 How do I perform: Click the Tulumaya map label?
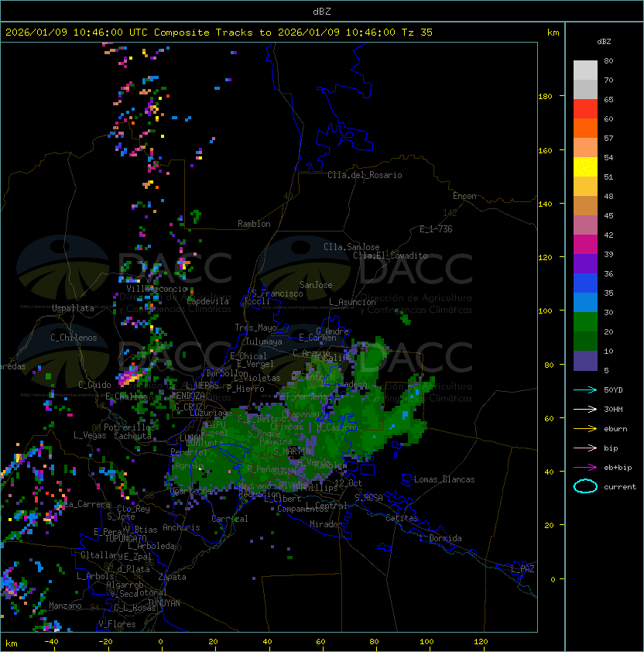click(264, 341)
